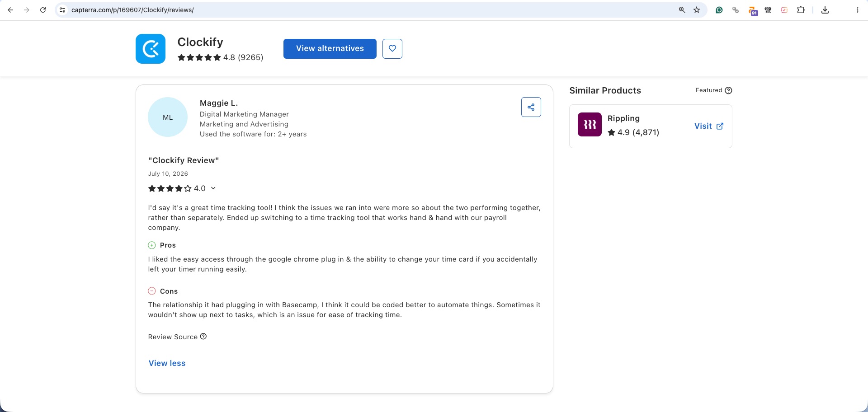The height and width of the screenshot is (412, 868).
Task: Share Maggie L.'s review
Action: [531, 107]
